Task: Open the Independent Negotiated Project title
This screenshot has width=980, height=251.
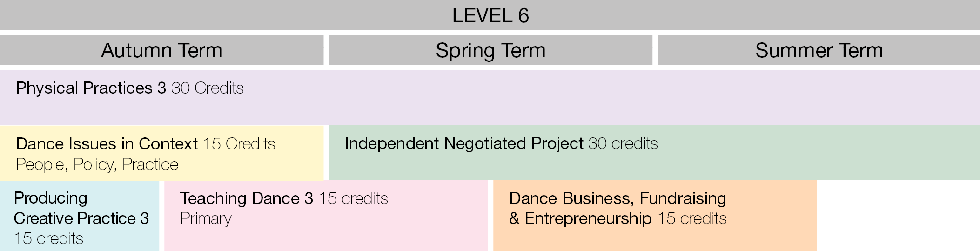Action: pyautogui.click(x=464, y=143)
